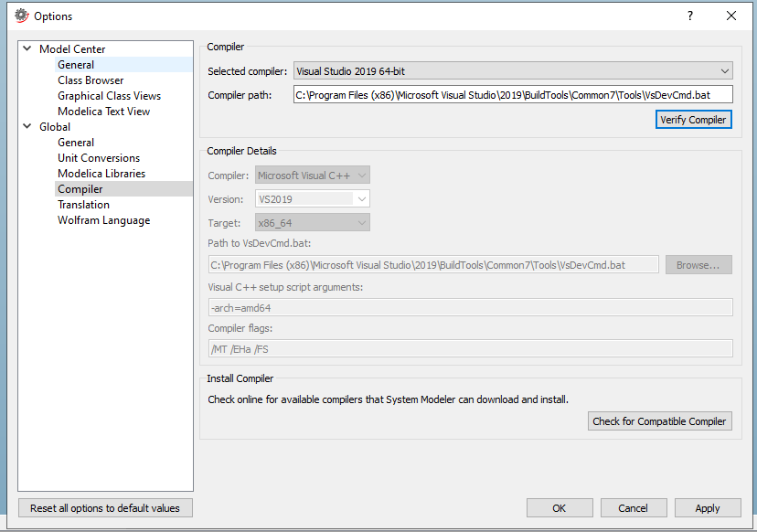Screen dimensions: 757x532
Task: Click the Browse button
Action: pyautogui.click(x=698, y=264)
